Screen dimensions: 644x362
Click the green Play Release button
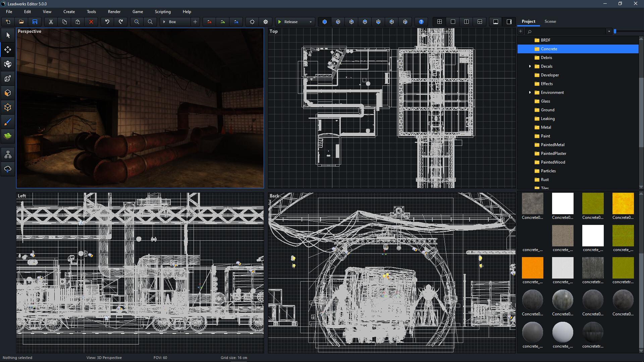pyautogui.click(x=280, y=21)
